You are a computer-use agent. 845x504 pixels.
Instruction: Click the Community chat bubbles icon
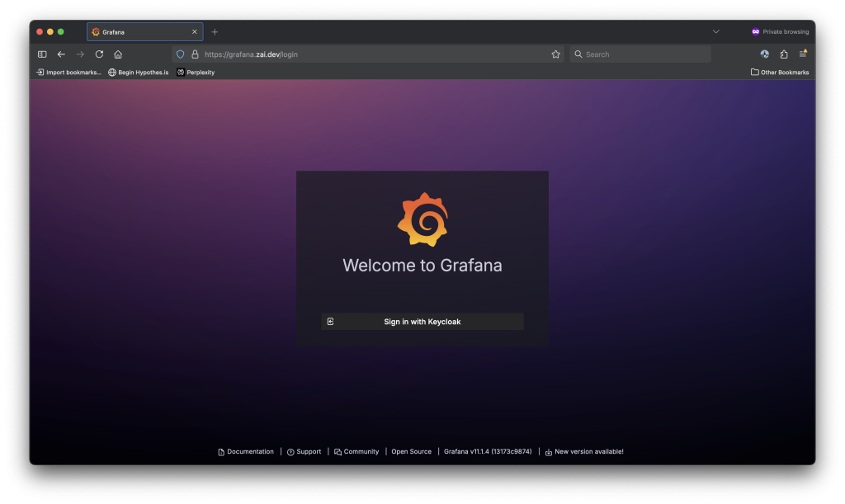click(338, 452)
